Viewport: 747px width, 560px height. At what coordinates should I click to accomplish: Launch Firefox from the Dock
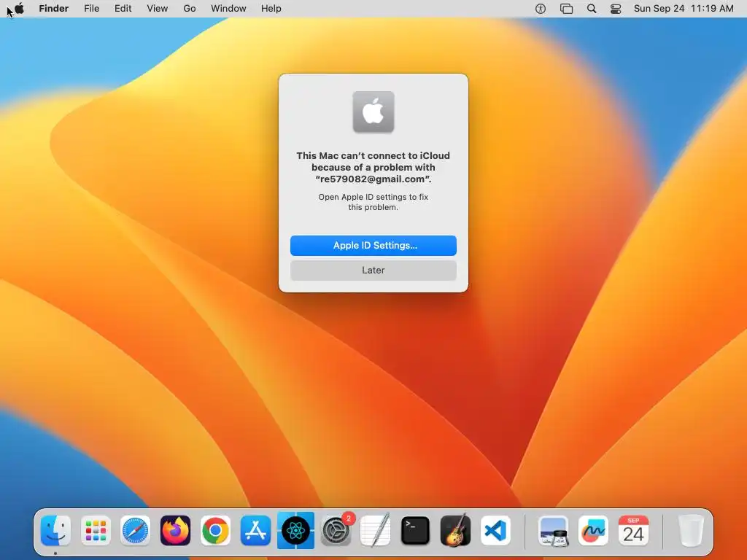(x=175, y=531)
